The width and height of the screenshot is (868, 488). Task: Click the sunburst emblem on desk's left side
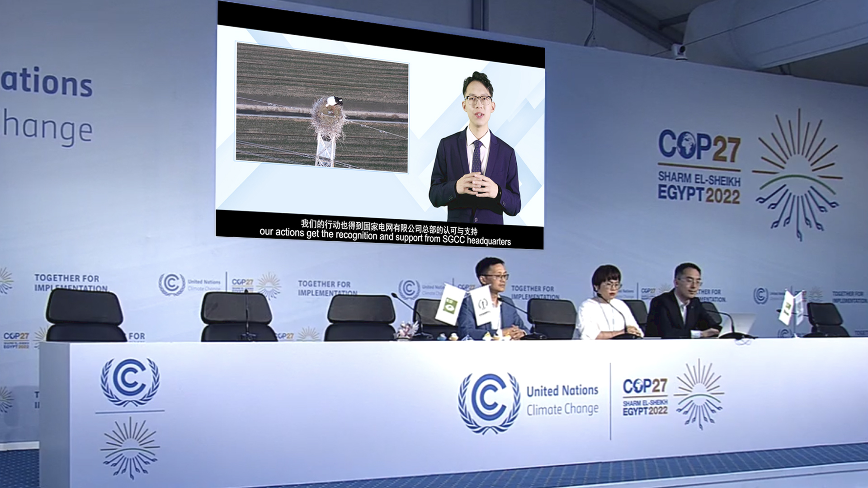tap(130, 447)
